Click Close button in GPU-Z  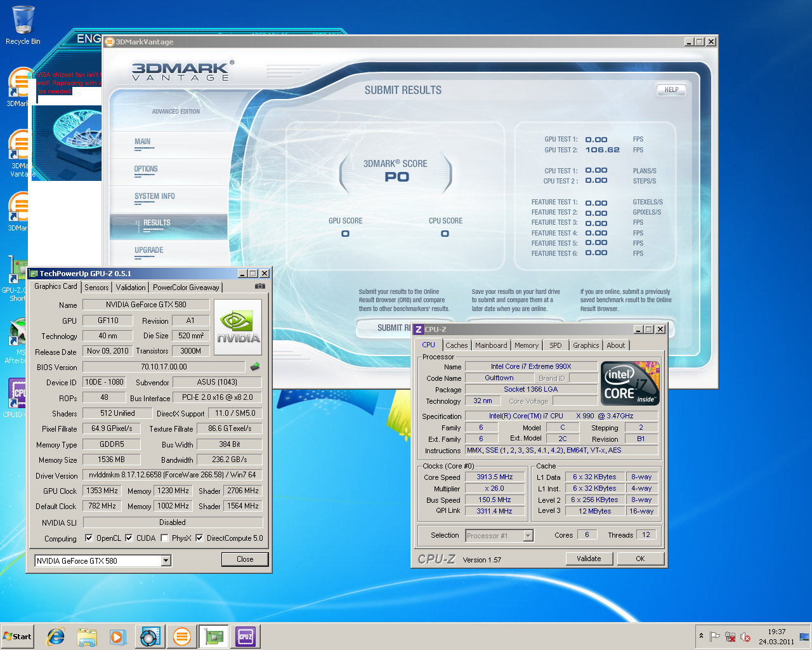(x=245, y=559)
